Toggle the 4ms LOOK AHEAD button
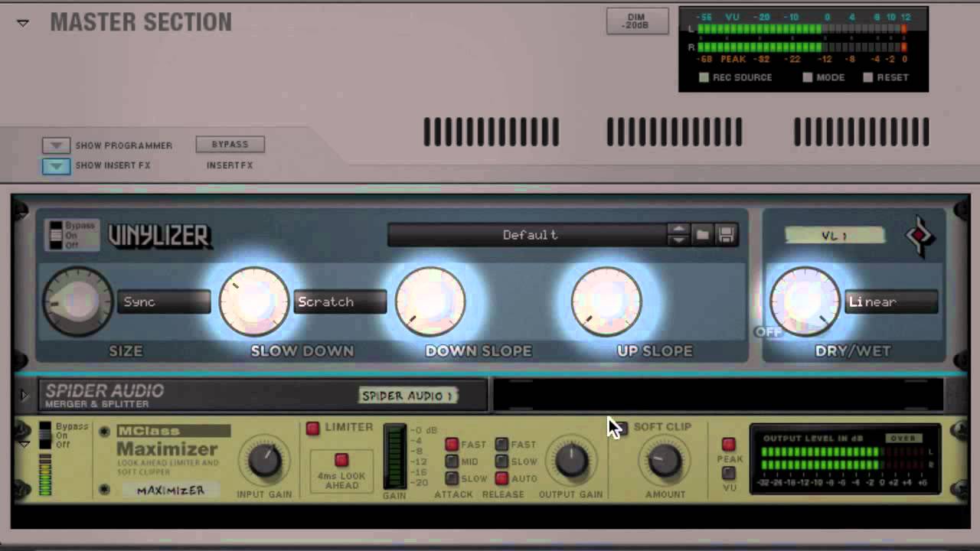Image resolution: width=980 pixels, height=551 pixels. (x=341, y=460)
